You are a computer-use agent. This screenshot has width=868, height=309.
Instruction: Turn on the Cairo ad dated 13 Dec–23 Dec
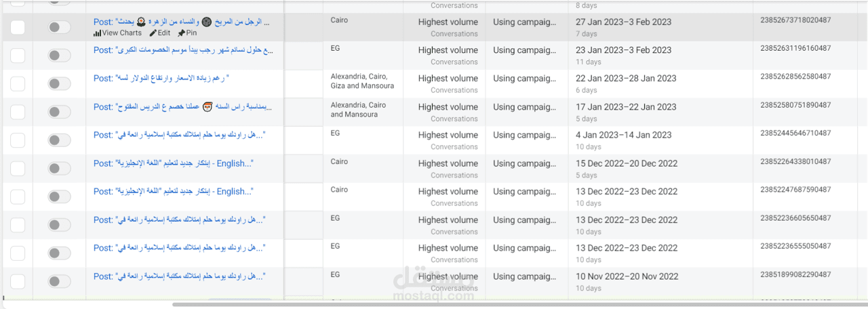59,197
